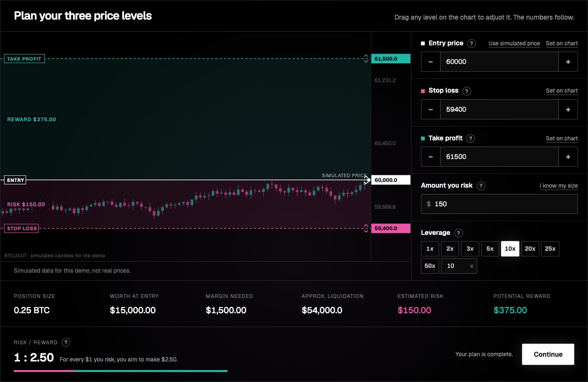
Task: Increase entry price with plus button
Action: point(568,62)
